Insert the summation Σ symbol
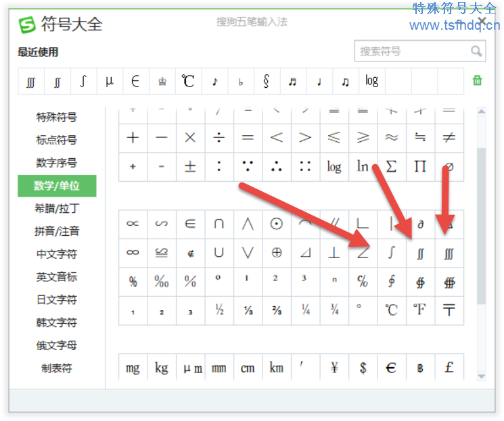504x421 pixels. 392,166
